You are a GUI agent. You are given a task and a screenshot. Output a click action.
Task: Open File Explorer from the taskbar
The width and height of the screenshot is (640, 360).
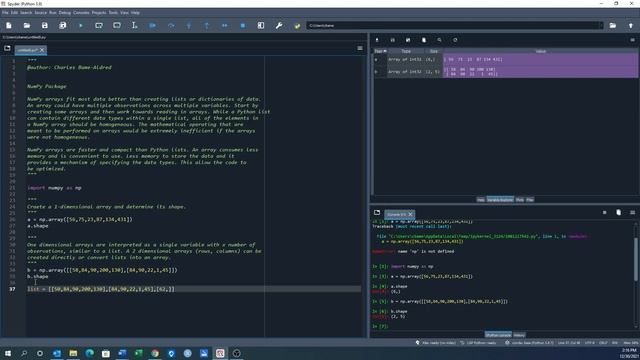pos(73,353)
